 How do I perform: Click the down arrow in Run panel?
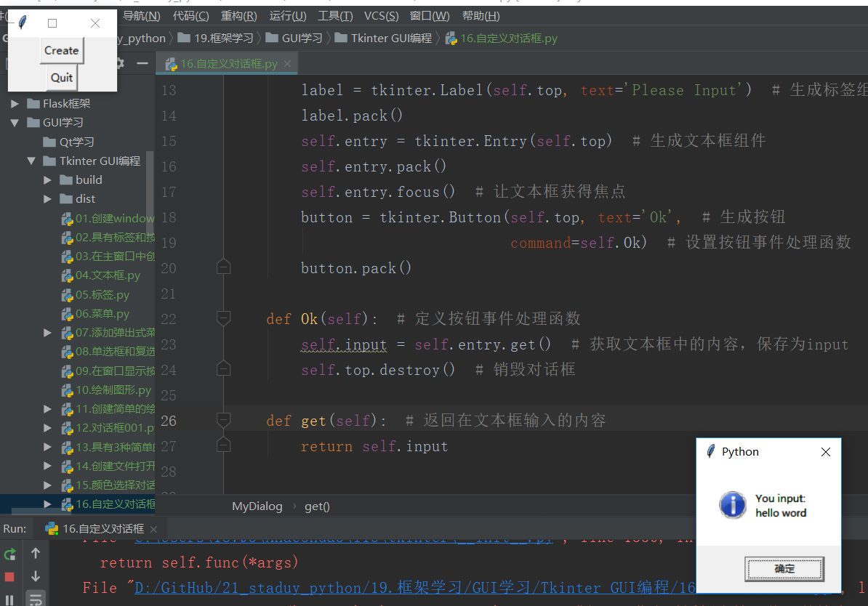tap(36, 576)
